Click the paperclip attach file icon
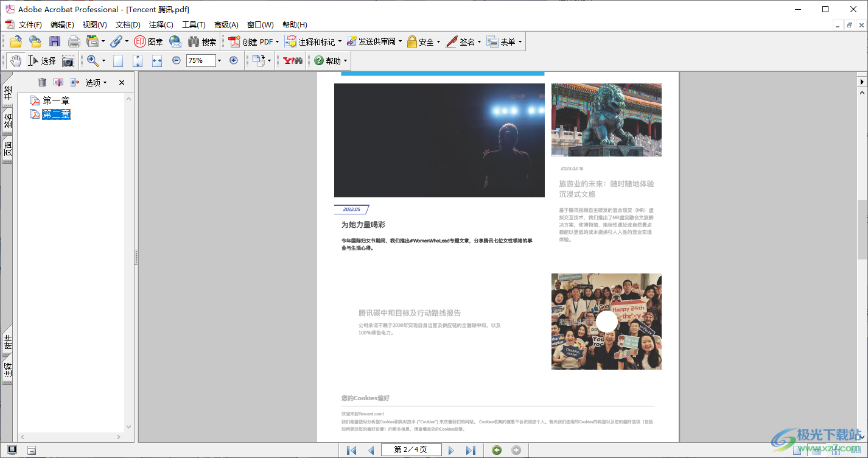The width and height of the screenshot is (868, 458). [x=116, y=41]
